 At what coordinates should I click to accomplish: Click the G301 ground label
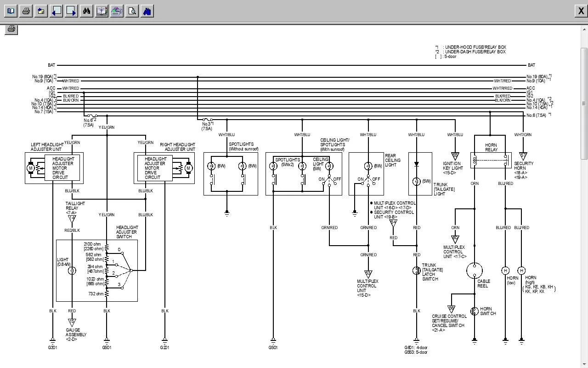[x=53, y=347]
